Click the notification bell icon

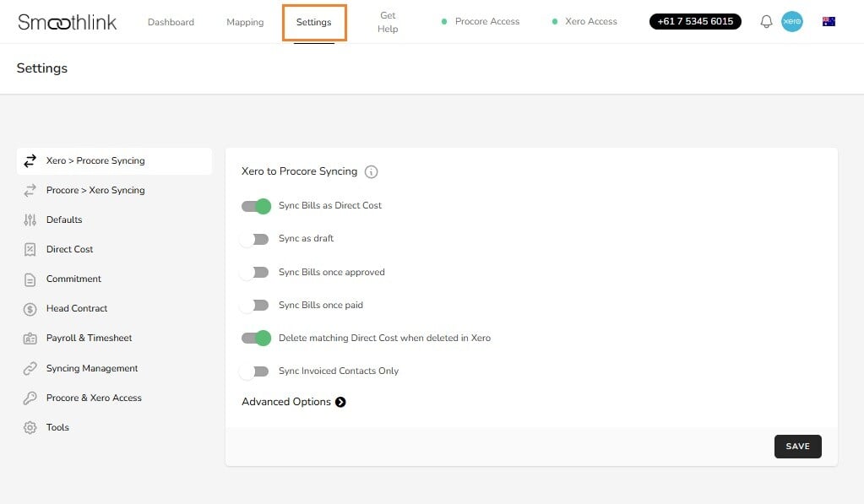766,21
